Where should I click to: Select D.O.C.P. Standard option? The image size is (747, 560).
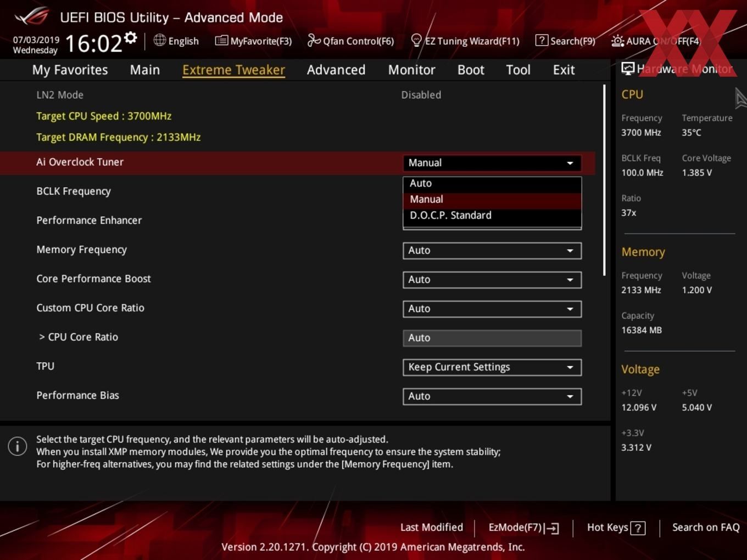[x=492, y=215]
